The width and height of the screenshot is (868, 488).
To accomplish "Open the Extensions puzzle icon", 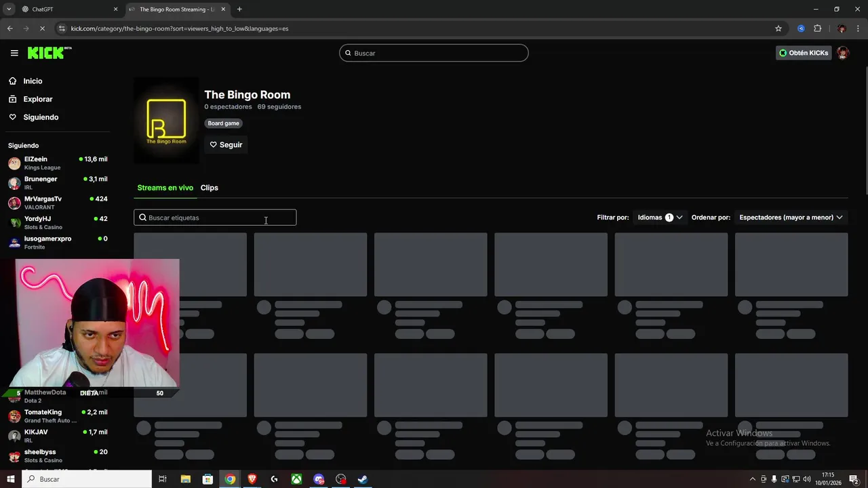I will click(x=817, y=28).
